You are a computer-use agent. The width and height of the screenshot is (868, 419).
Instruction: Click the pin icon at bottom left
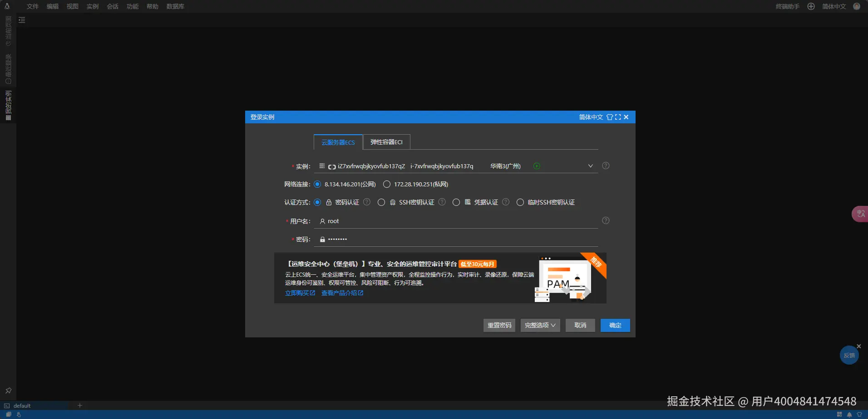pyautogui.click(x=8, y=390)
